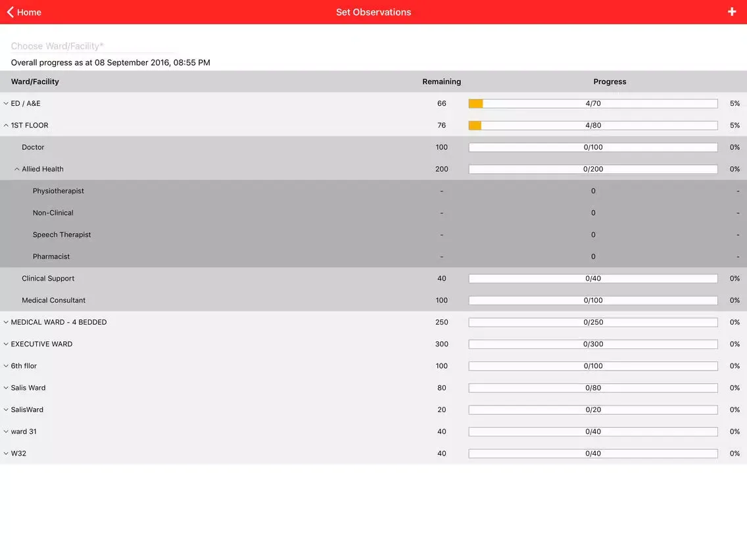747x560 pixels.
Task: Click the Remaining column header
Action: (442, 82)
